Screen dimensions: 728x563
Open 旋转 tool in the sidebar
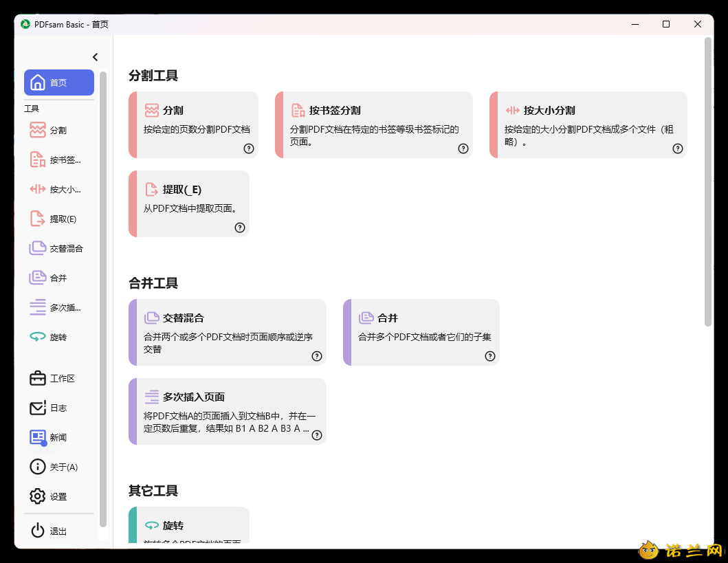point(59,337)
